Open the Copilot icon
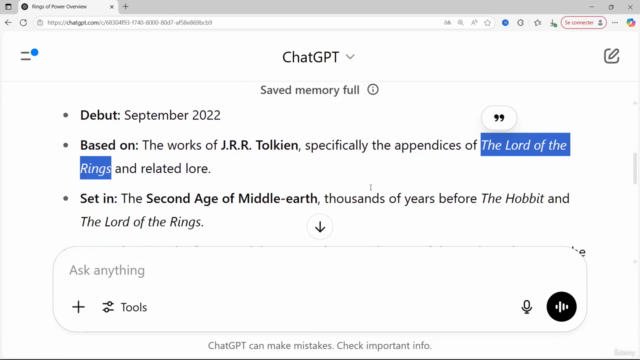The image size is (640, 360). 631,22
